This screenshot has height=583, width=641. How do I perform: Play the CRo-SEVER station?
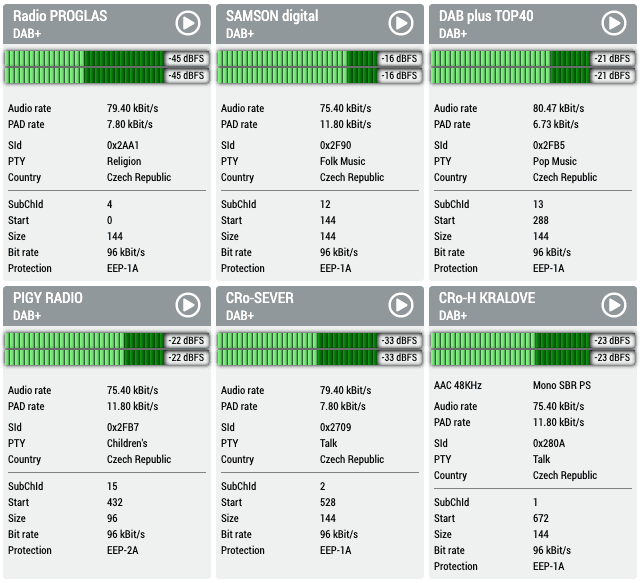click(x=401, y=305)
